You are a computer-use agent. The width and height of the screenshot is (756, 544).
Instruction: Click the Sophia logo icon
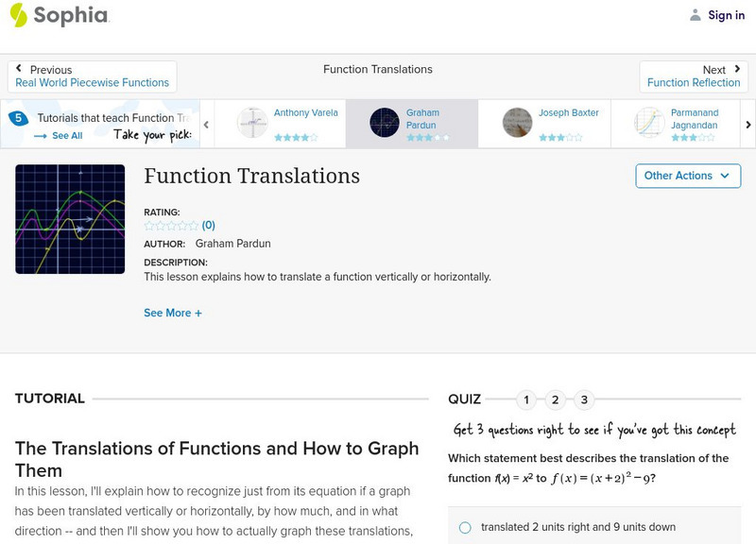(x=19, y=15)
